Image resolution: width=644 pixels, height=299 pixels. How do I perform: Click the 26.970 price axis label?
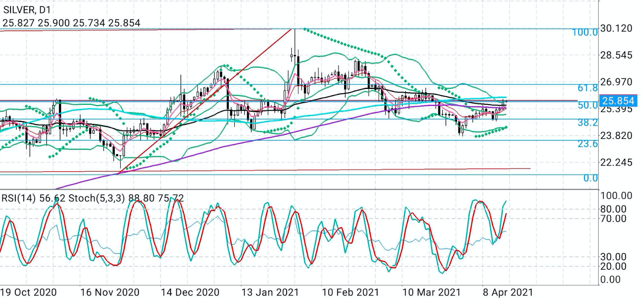pos(616,82)
